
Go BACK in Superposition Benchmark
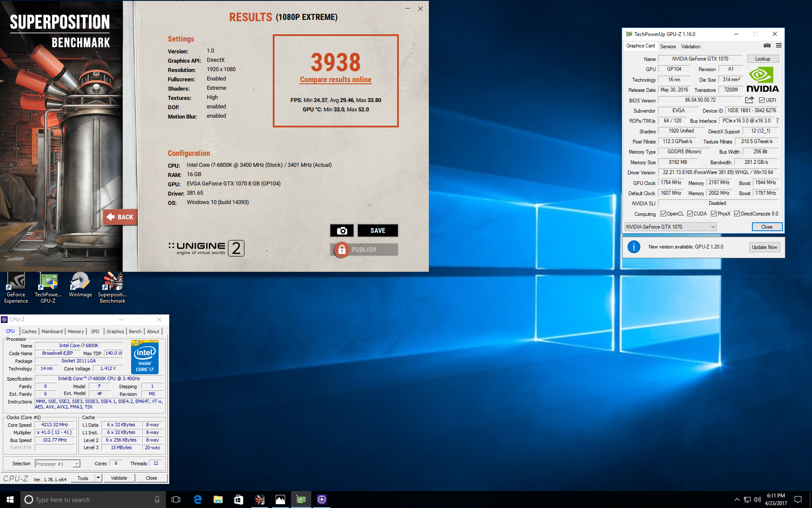pyautogui.click(x=120, y=217)
